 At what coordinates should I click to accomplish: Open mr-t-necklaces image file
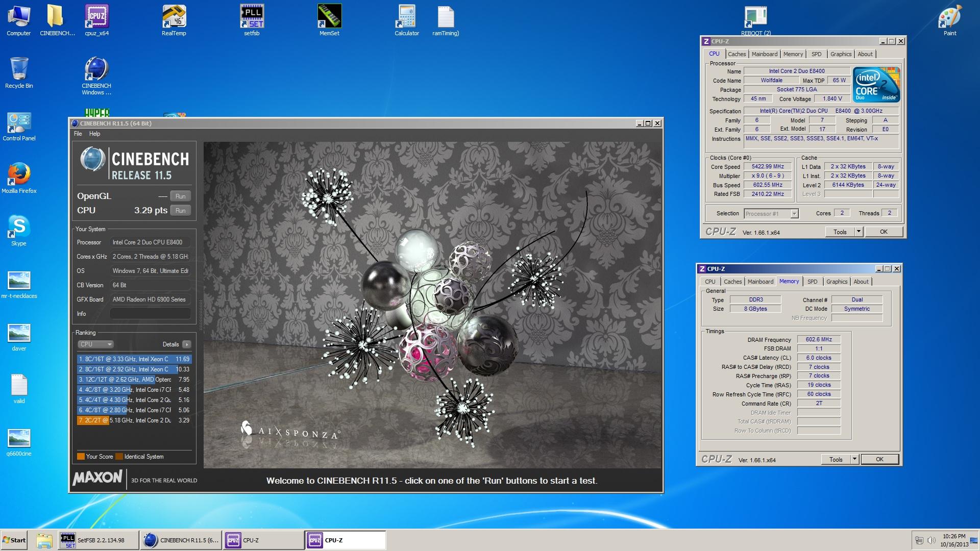(19, 284)
